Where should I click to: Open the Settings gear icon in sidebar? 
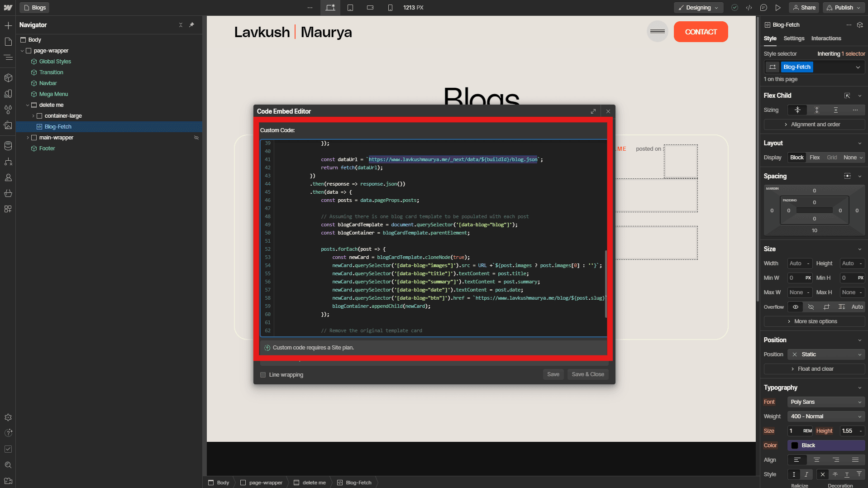8,417
